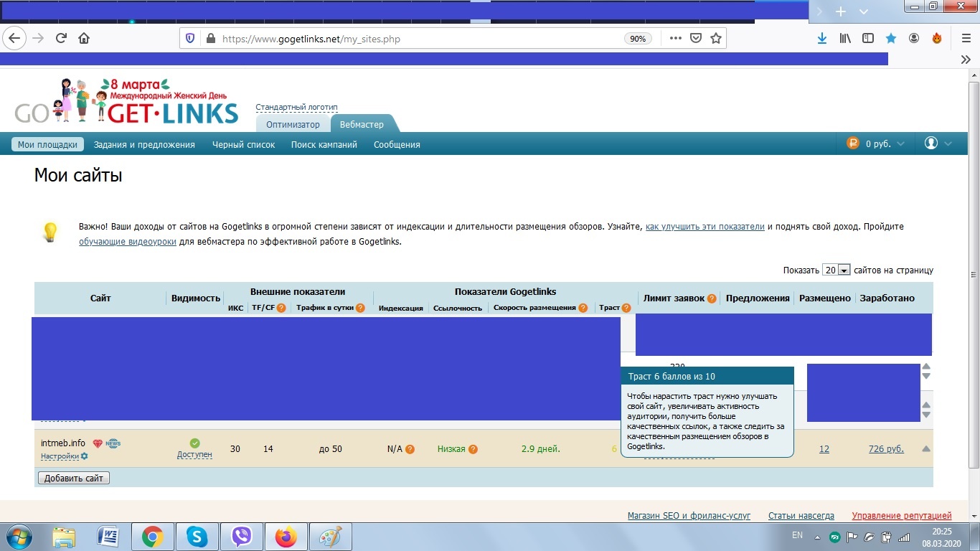Open the browser home page
The image size is (980, 551).
pos(84,39)
